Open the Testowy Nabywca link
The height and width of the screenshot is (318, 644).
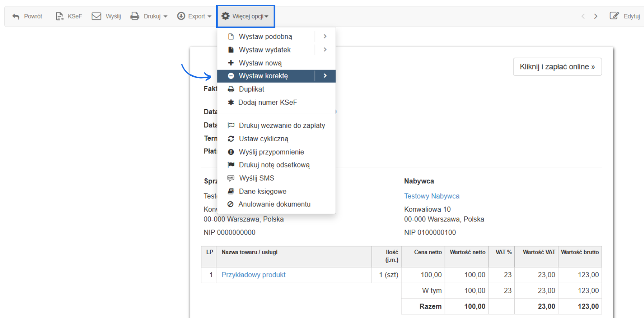pos(432,196)
